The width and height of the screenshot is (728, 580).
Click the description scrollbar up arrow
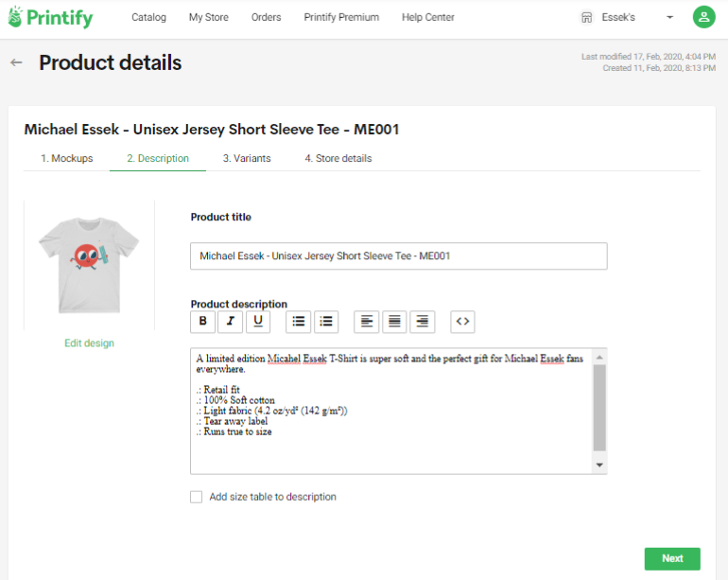point(599,357)
